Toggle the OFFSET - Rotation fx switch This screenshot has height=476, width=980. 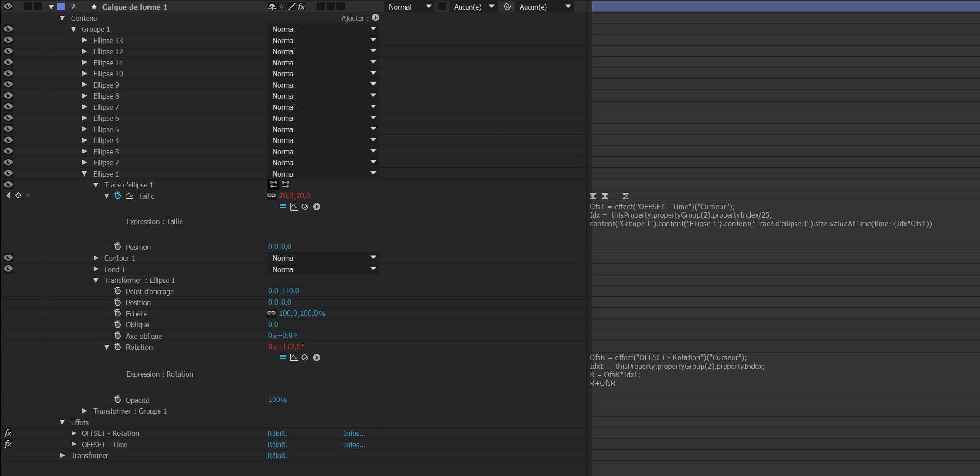(x=8, y=433)
